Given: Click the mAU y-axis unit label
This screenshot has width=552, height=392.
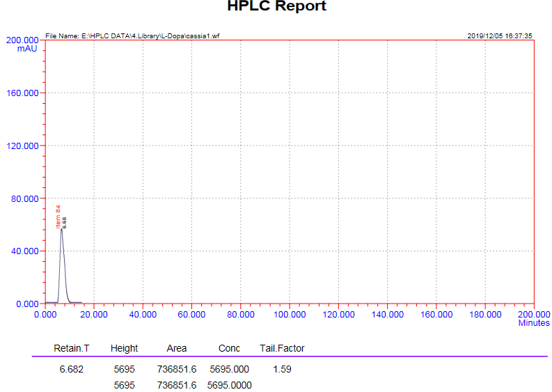Looking at the screenshot, I should [27, 49].
